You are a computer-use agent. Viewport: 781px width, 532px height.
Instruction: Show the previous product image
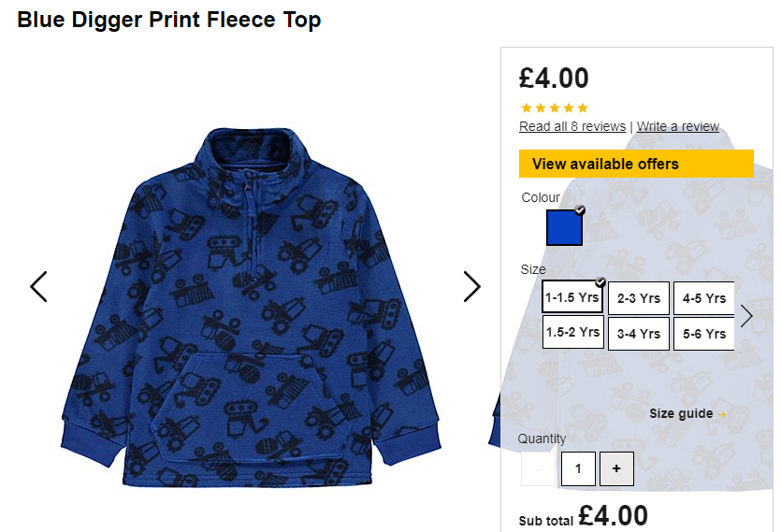click(39, 286)
